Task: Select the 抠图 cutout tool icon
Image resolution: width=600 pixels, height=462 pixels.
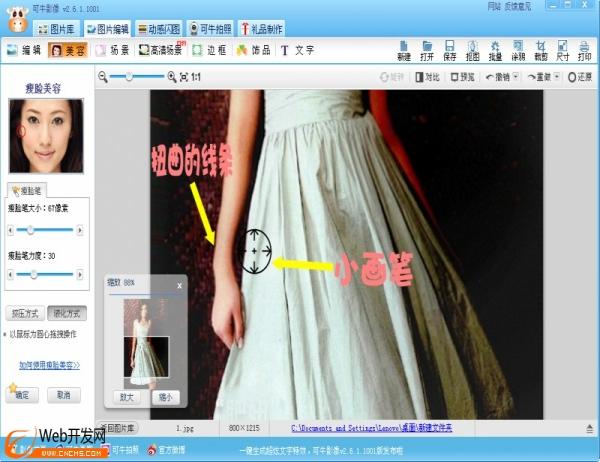Action: coord(472,49)
